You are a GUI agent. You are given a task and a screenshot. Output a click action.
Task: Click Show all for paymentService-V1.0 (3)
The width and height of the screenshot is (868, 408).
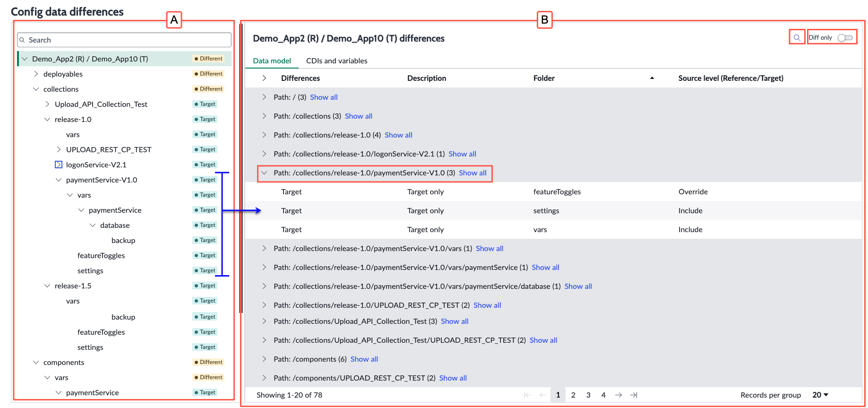[473, 173]
